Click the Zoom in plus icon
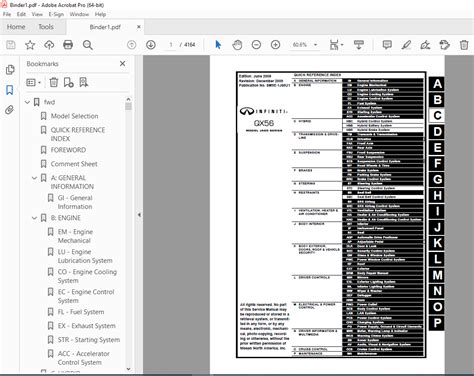The image size is (474, 376). point(275,45)
